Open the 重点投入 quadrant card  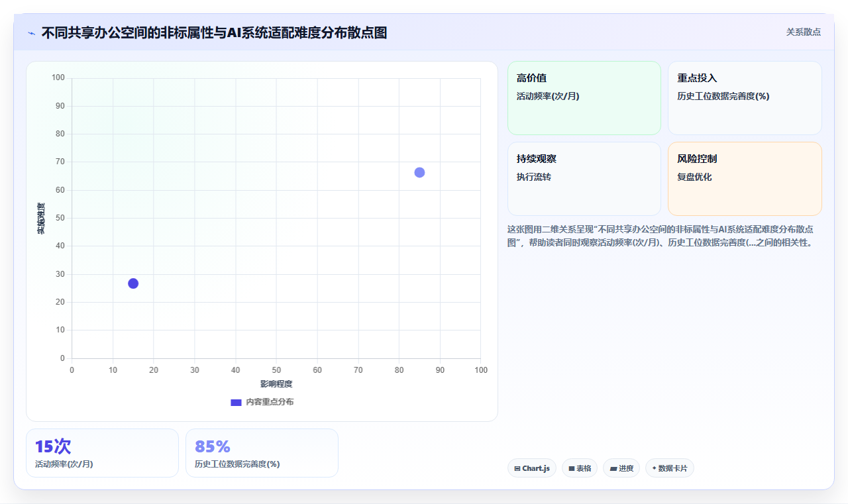(745, 98)
